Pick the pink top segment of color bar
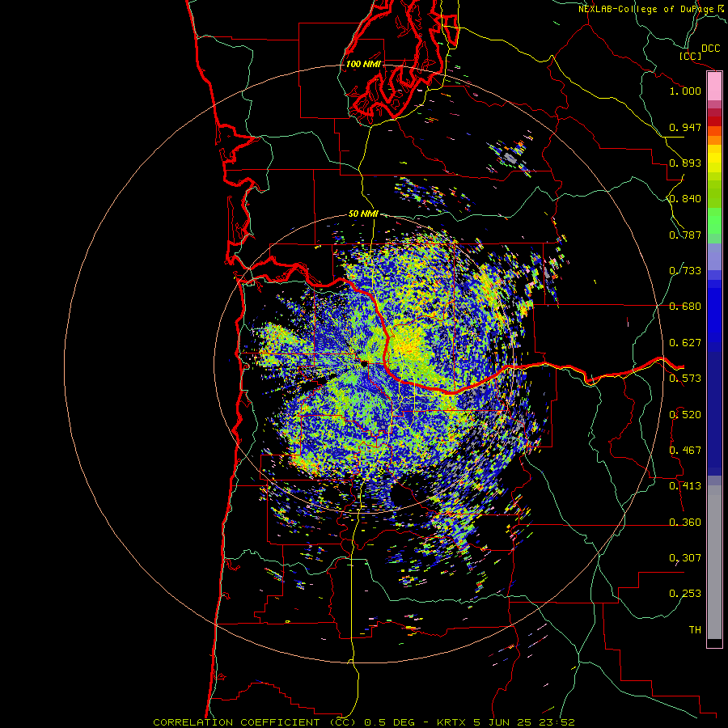This screenshot has width=728, height=728. click(x=714, y=87)
